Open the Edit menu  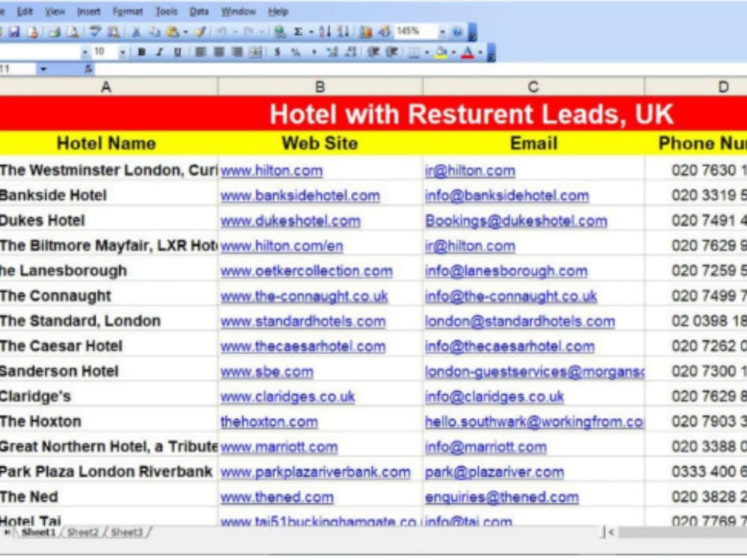click(x=25, y=11)
